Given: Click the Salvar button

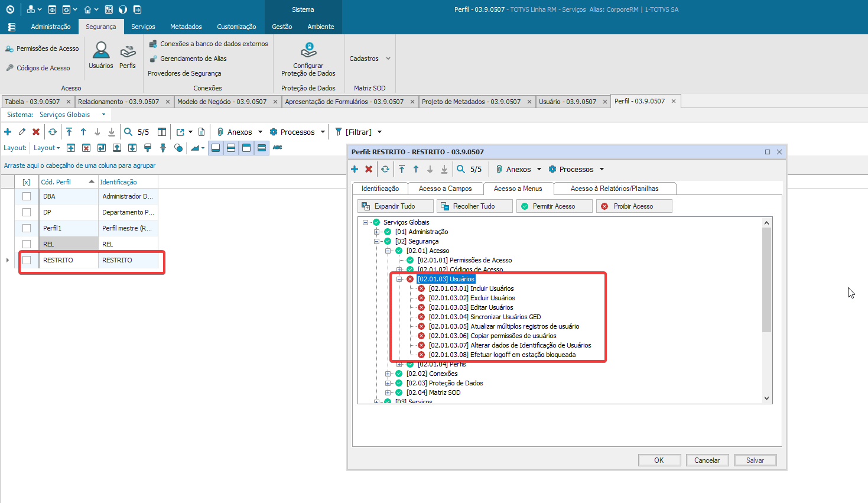Looking at the screenshot, I should [x=755, y=460].
